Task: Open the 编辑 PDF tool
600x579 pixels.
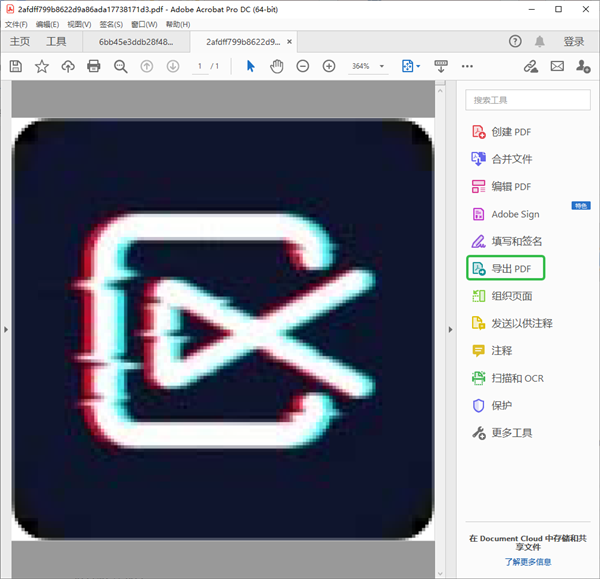Action: tap(502, 186)
